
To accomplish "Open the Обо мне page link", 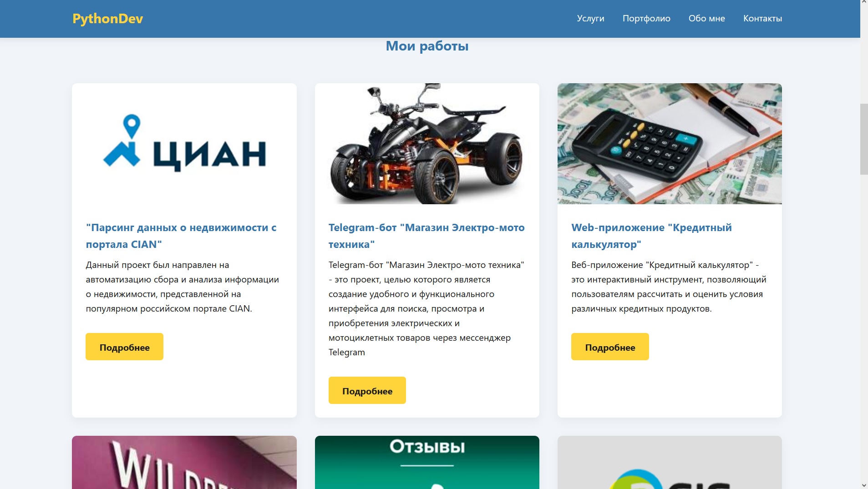I will click(706, 19).
